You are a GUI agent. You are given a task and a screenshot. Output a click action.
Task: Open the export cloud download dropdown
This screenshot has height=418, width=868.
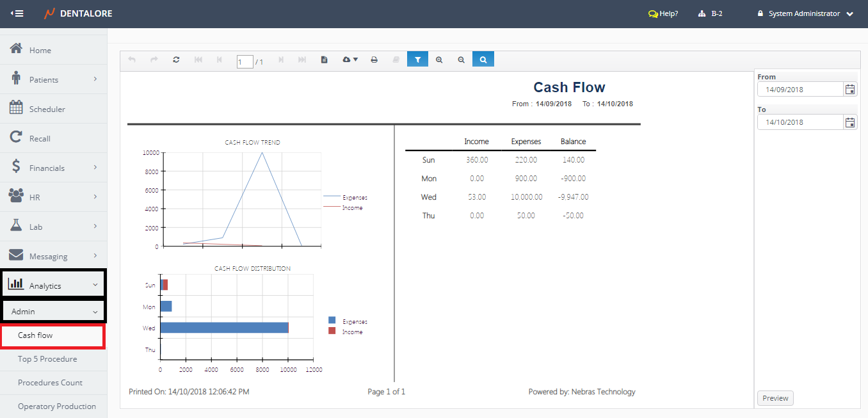(x=350, y=60)
